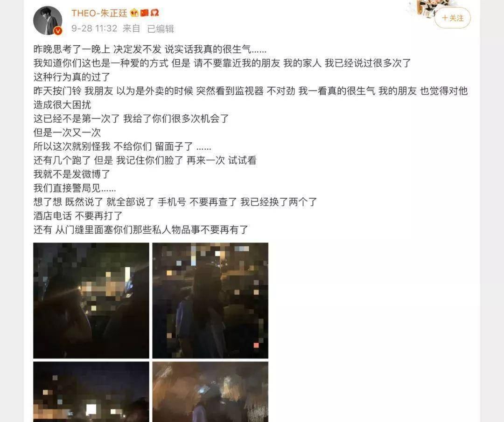Click the text line 酒店电话 不要再打了

click(x=78, y=216)
